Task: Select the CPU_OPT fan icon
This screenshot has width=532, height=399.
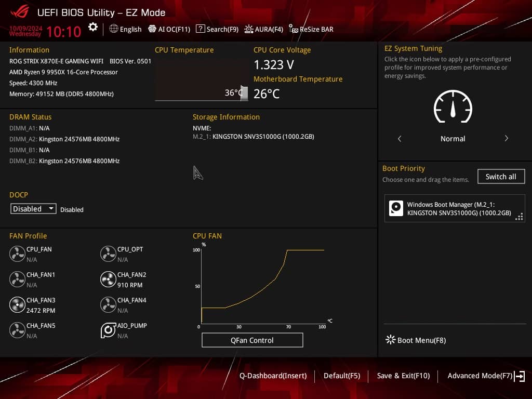Action: click(108, 254)
